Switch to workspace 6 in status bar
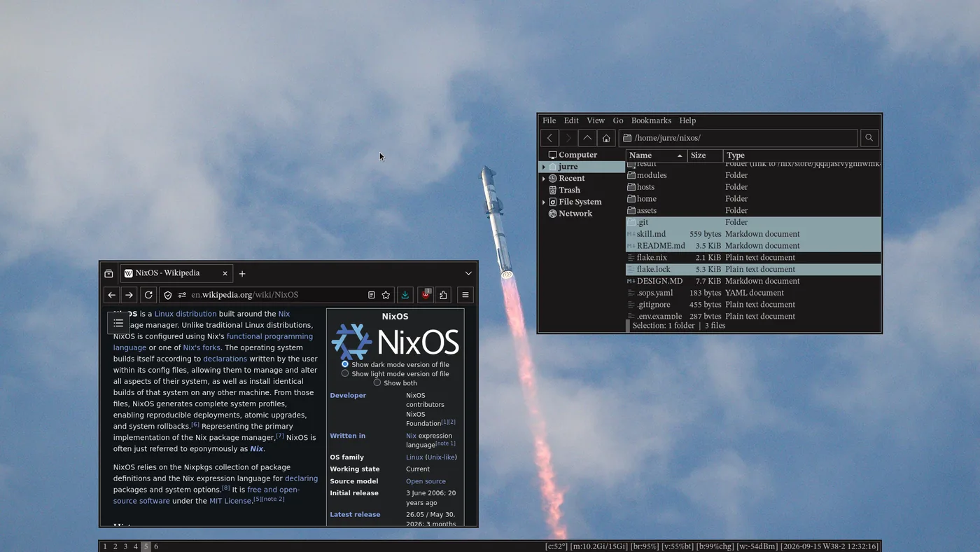This screenshot has width=980, height=552. [x=156, y=546]
